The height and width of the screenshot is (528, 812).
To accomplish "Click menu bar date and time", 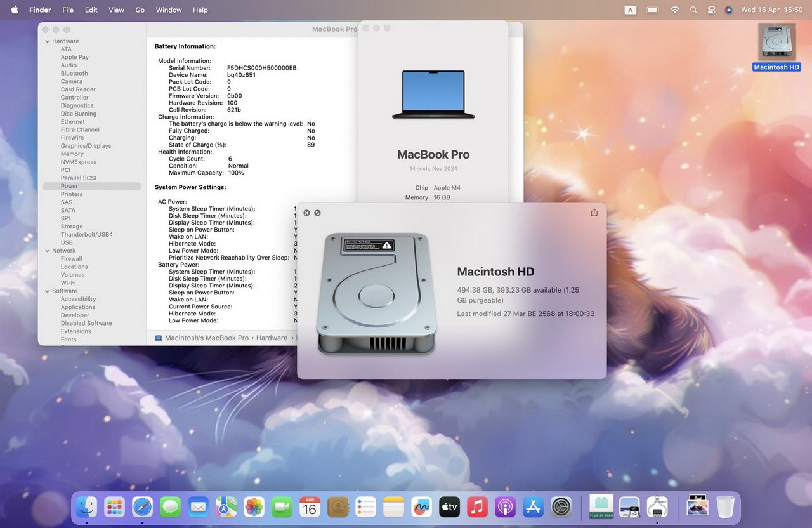I will (772, 10).
